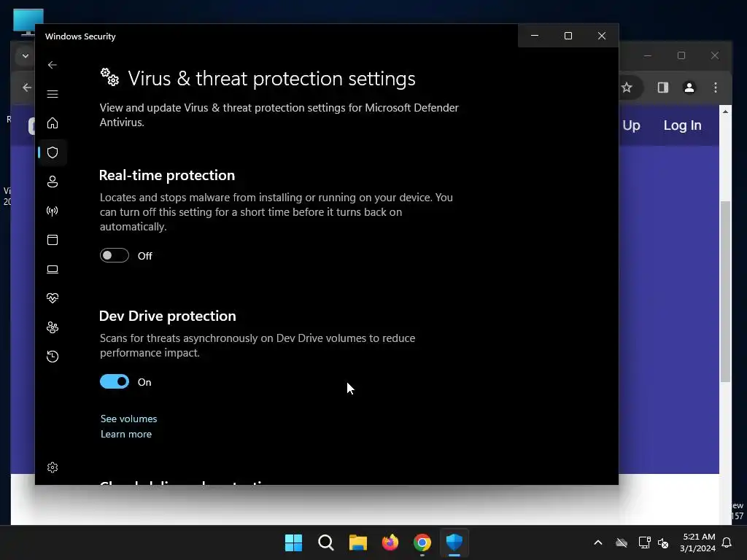Go back using the Windows Security back arrow
Screen dimensions: 747x560
(x=53, y=65)
